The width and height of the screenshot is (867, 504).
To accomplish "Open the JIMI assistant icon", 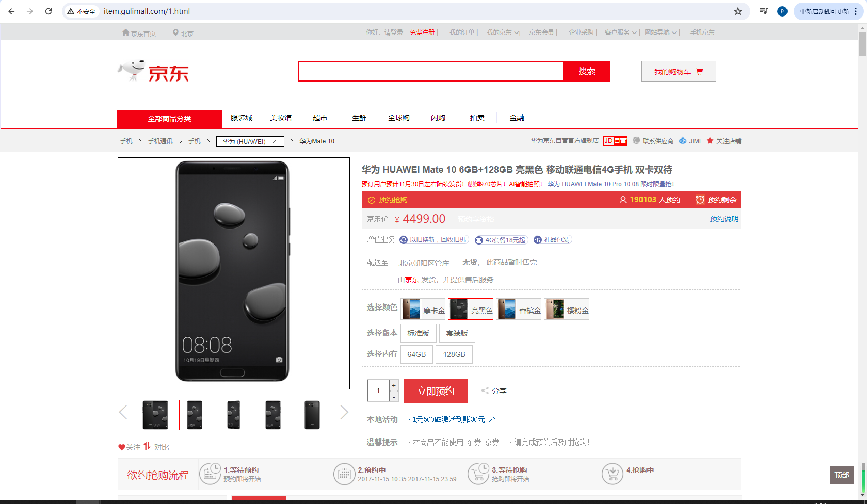I will [x=683, y=140].
